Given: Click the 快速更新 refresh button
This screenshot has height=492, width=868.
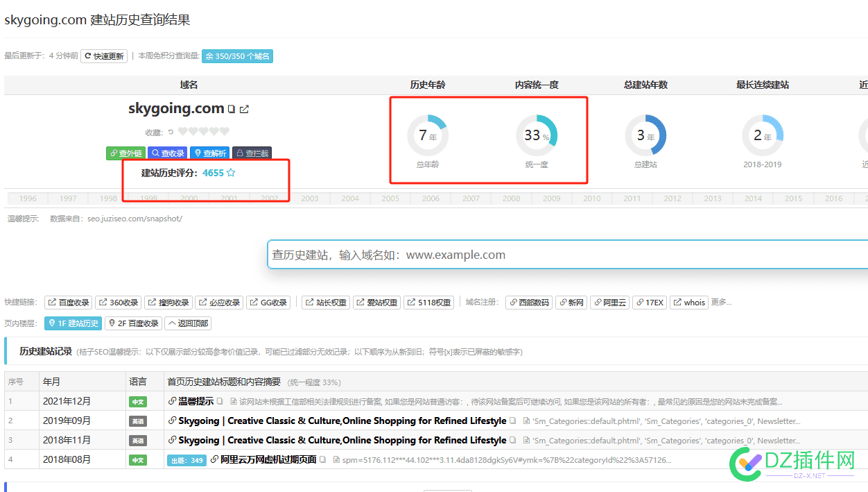Looking at the screenshot, I should click(104, 56).
